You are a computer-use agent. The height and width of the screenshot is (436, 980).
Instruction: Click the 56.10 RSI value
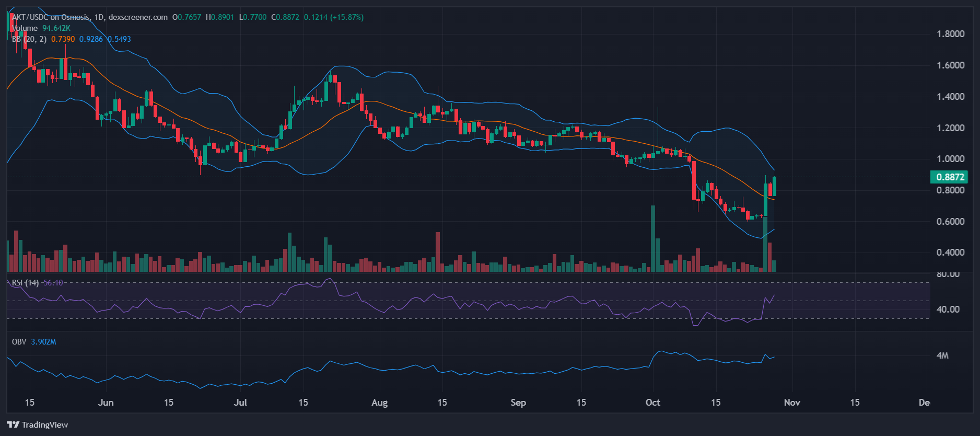[x=53, y=283]
